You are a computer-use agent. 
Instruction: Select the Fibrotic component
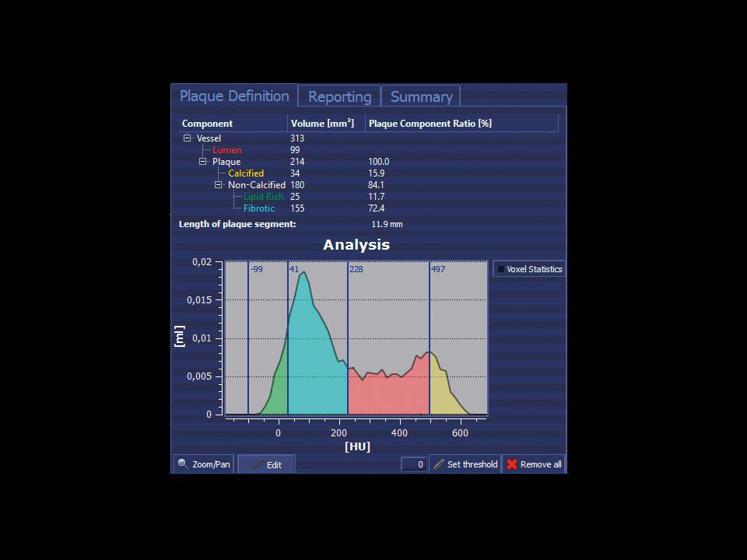coord(258,208)
